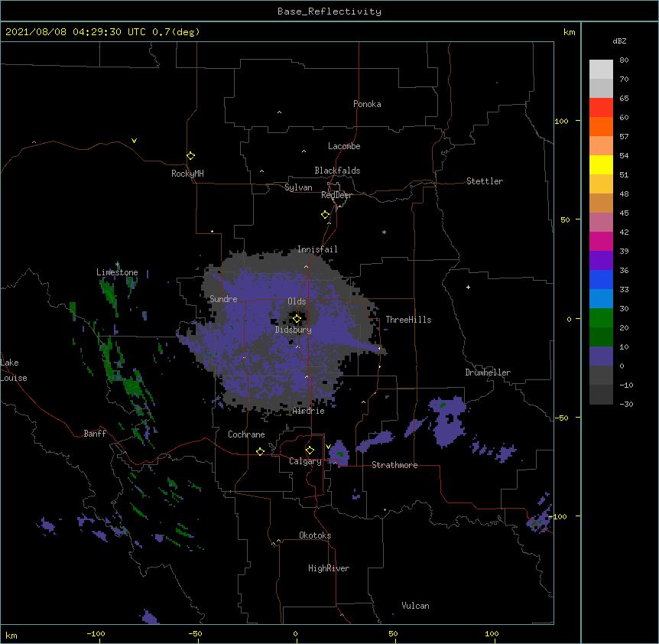Screen dimensions: 659x644
Task: Select the Didsbury town label
Action: (x=294, y=330)
